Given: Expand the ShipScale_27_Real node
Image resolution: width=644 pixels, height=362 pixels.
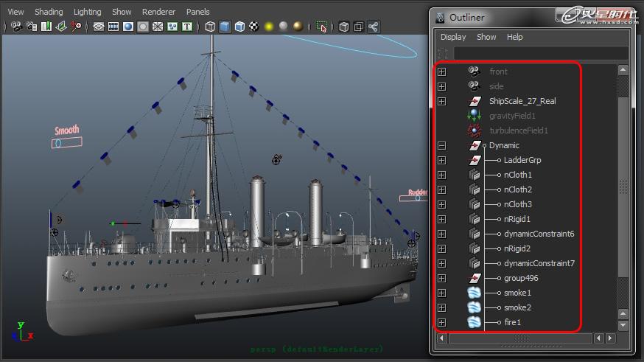Looking at the screenshot, I should 441,101.
